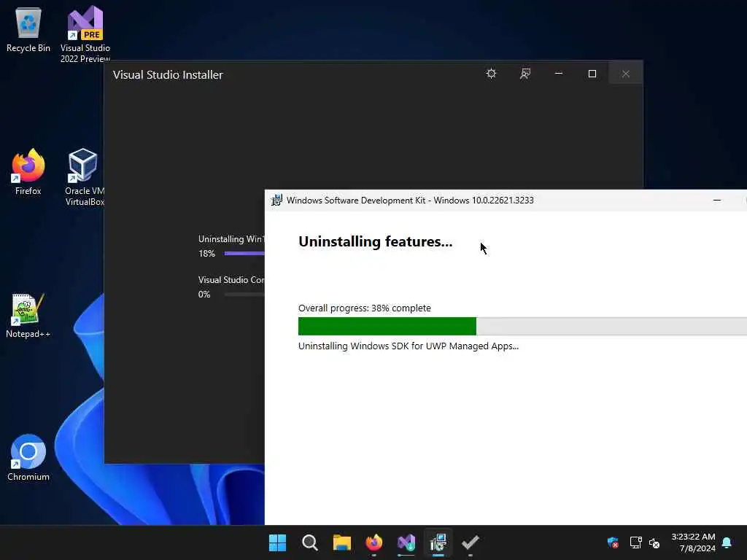Open the Recycle Bin desktop icon

[28, 29]
